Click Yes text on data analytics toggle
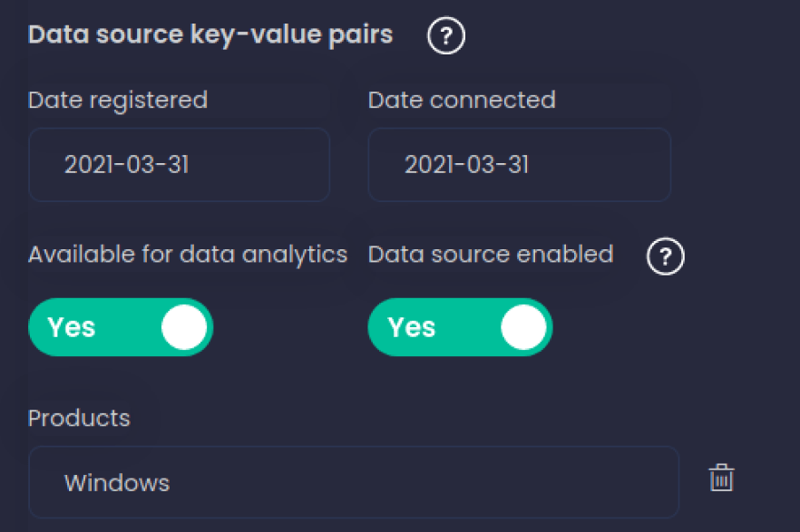800x532 pixels. click(71, 327)
